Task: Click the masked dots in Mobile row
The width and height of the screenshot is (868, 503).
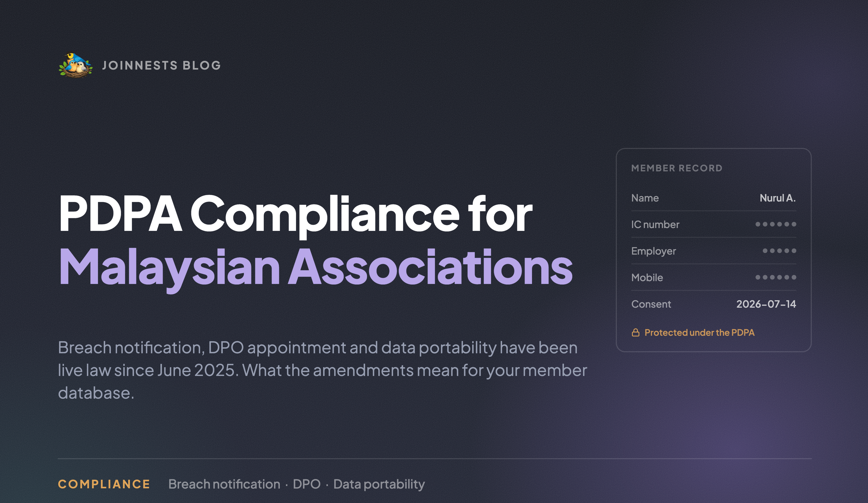Action: tap(776, 277)
